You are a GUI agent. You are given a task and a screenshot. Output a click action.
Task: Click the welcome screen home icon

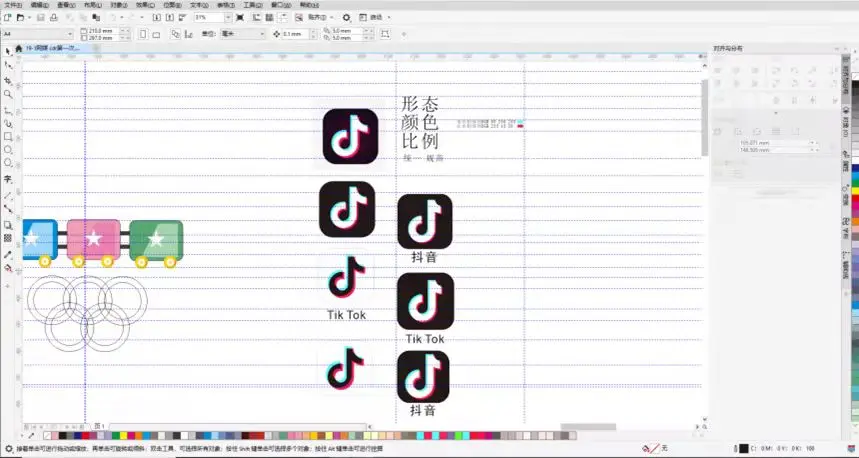click(x=19, y=48)
